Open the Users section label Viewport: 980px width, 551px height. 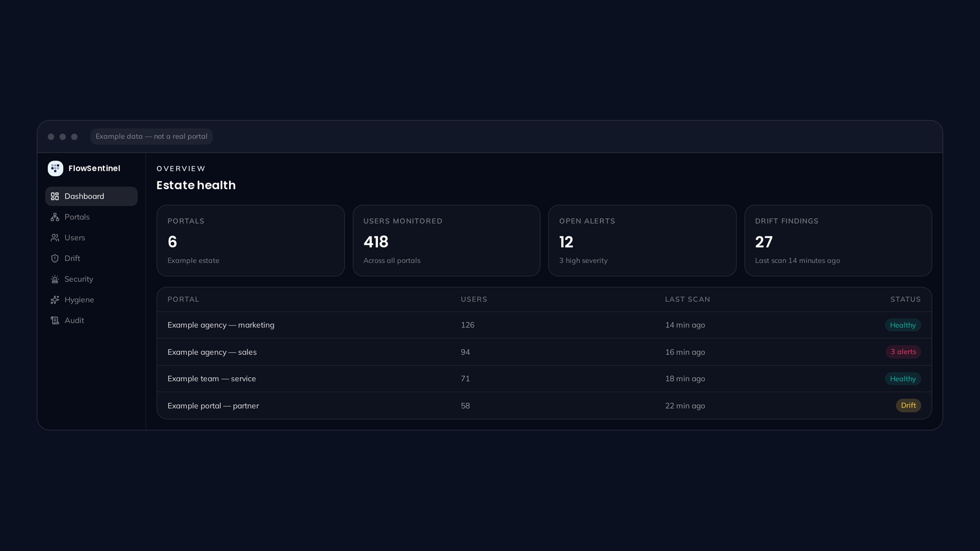point(75,238)
